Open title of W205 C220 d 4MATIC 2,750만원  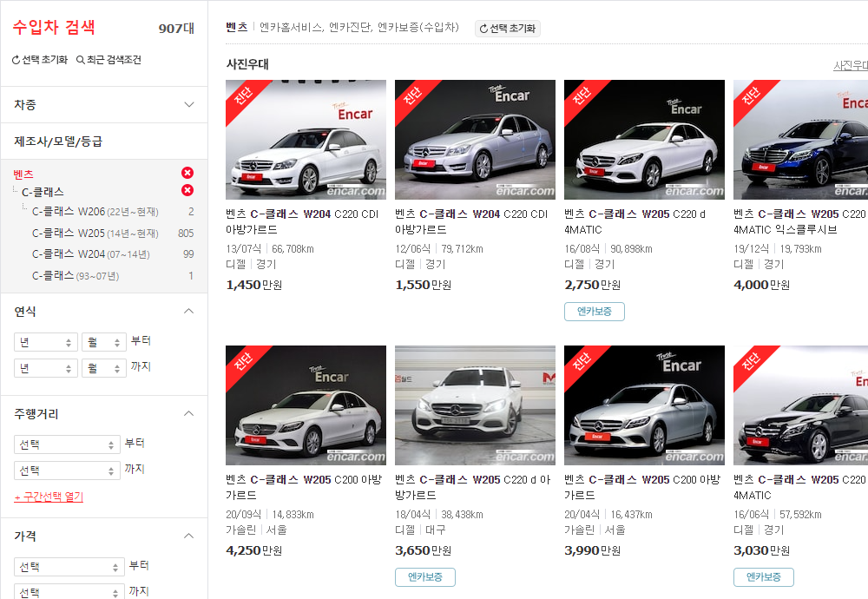click(635, 221)
